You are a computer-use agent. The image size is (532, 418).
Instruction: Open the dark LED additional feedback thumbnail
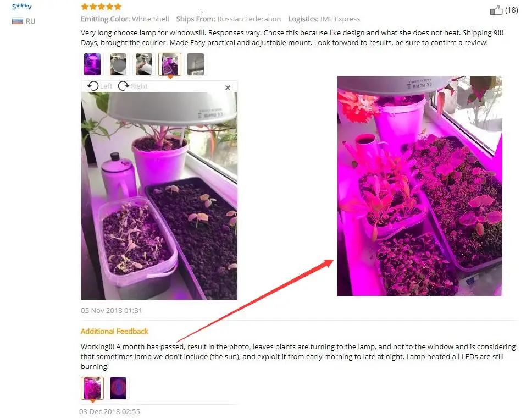click(118, 388)
